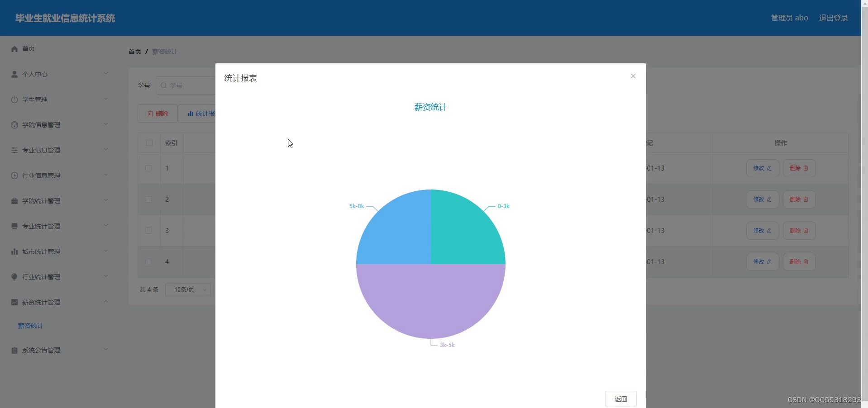Click the icon beside 学院信息管理
Screen dimensions: 868x408
(14, 125)
